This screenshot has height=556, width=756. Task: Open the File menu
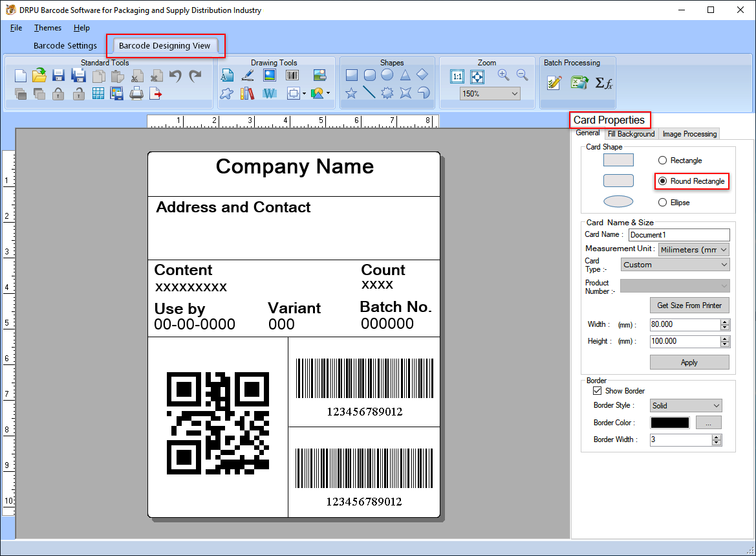(16, 28)
